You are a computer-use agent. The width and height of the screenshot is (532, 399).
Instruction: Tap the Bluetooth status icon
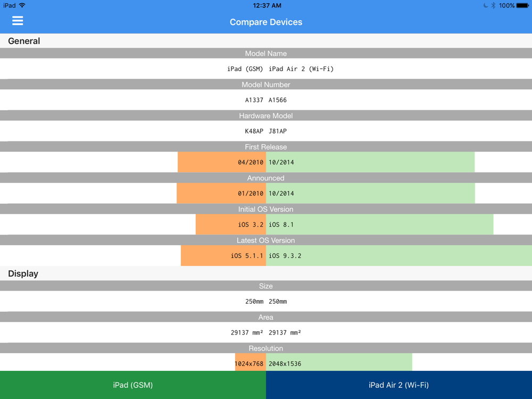coord(493,5)
